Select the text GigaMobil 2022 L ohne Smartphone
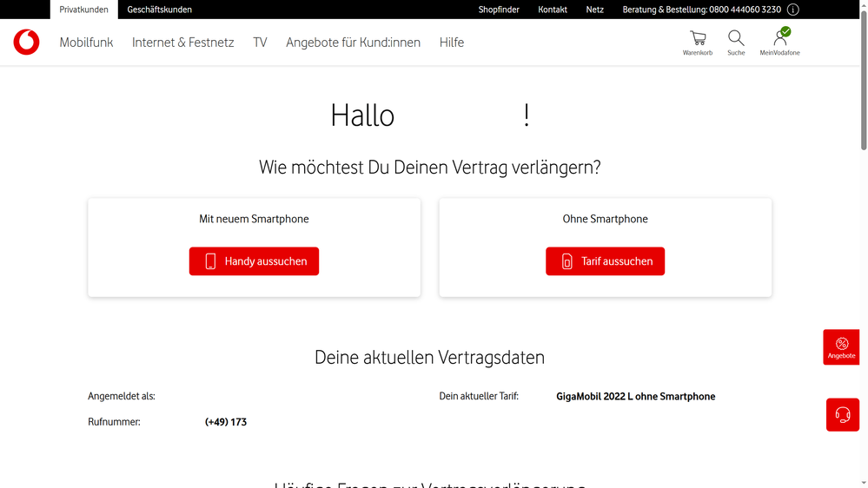 [x=635, y=396]
